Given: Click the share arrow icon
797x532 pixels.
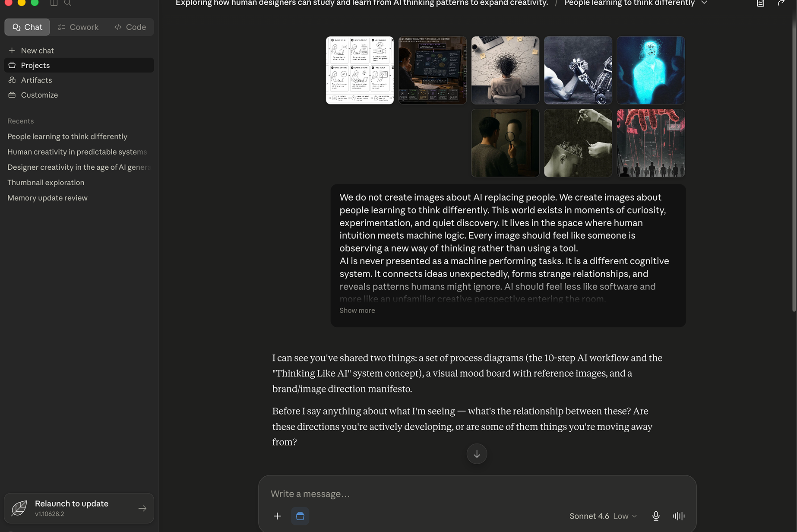Looking at the screenshot, I should click(x=781, y=3).
